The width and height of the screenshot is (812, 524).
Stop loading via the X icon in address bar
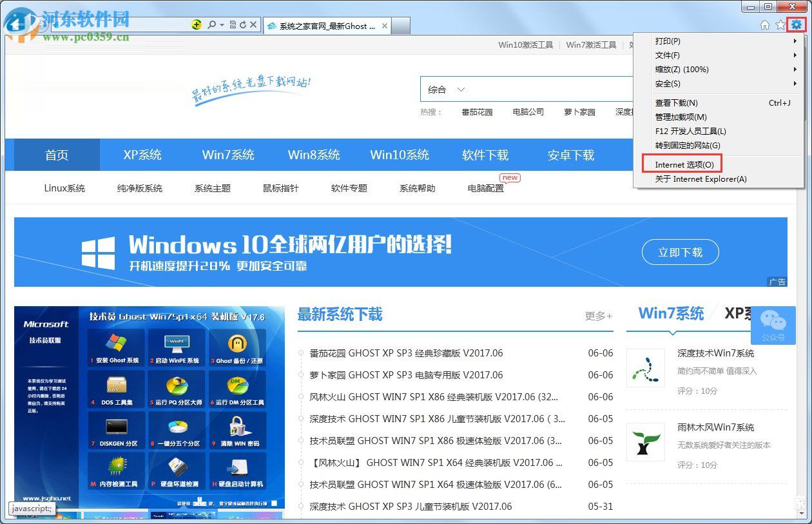tap(252, 24)
